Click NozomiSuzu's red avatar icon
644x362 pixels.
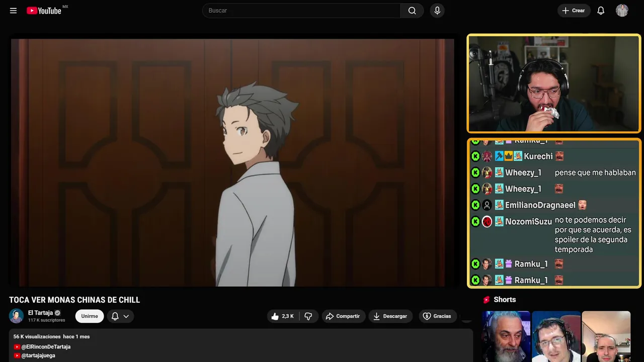487,221
